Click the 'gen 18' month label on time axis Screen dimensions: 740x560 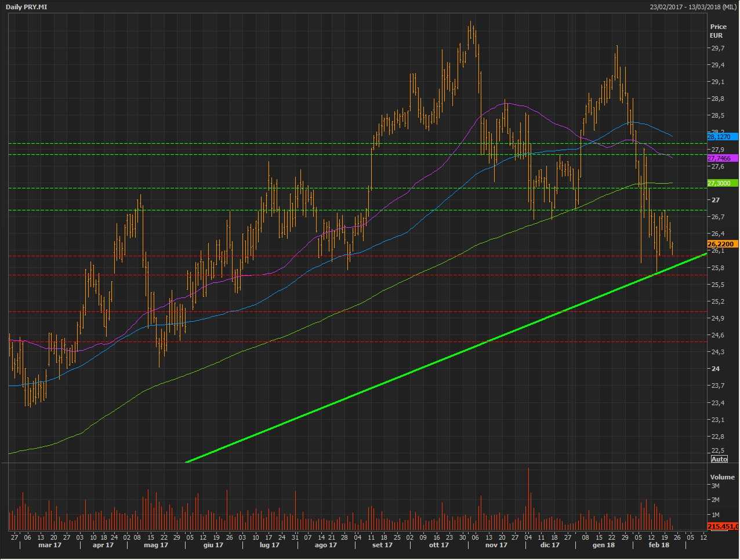click(x=604, y=545)
